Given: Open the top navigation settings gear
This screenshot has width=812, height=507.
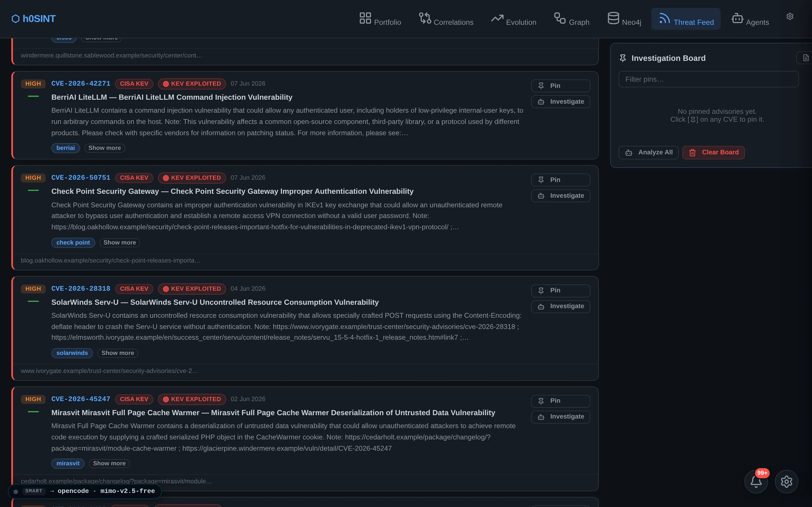Looking at the screenshot, I should point(790,16).
